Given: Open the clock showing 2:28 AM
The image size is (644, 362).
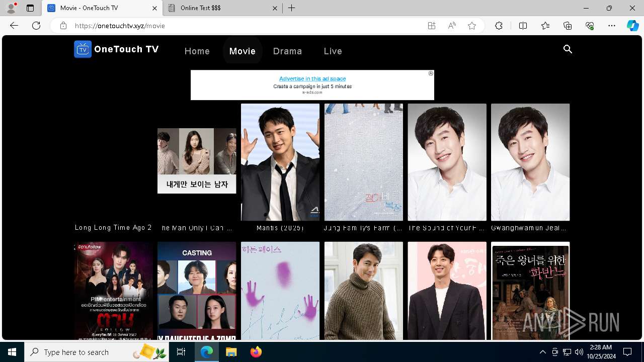Looking at the screenshot, I should point(601,352).
